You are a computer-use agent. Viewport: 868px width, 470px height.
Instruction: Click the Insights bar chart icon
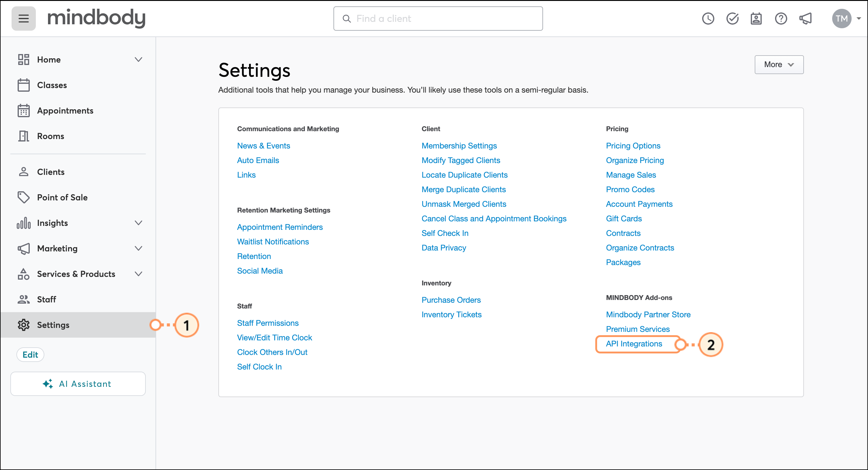(x=24, y=223)
